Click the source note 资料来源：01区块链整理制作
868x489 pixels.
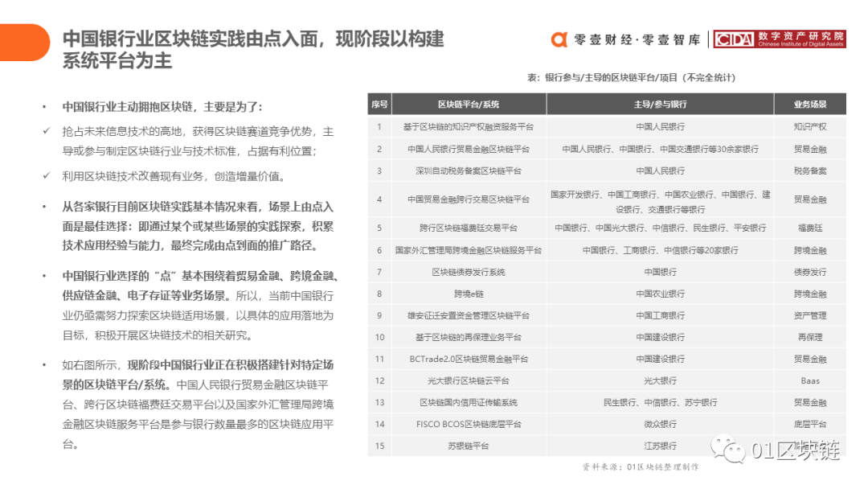tap(640, 466)
